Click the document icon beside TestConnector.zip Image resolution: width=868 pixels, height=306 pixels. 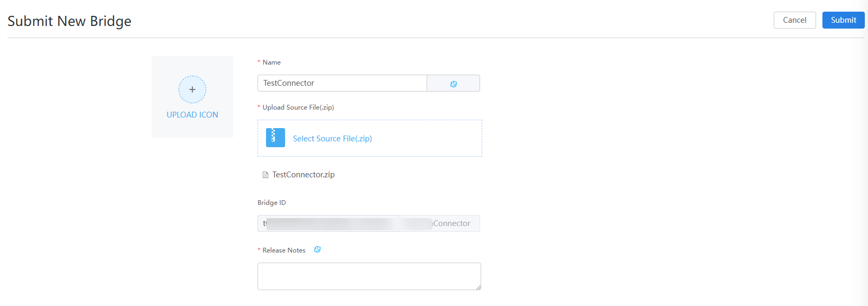[x=265, y=175]
